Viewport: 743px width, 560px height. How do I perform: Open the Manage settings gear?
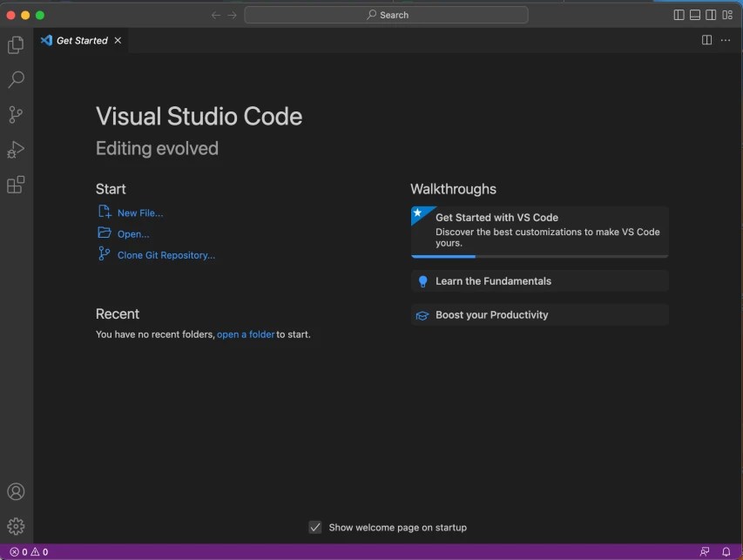pyautogui.click(x=16, y=526)
